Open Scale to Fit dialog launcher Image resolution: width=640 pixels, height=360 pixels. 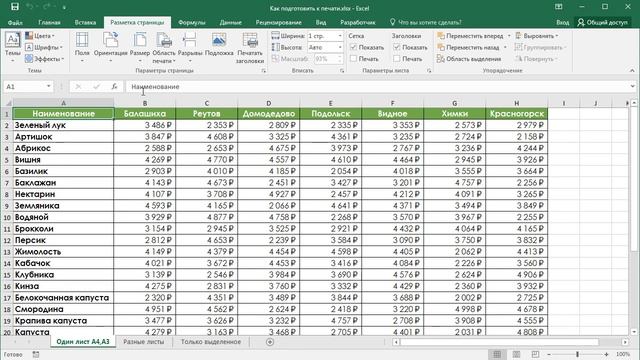point(342,71)
